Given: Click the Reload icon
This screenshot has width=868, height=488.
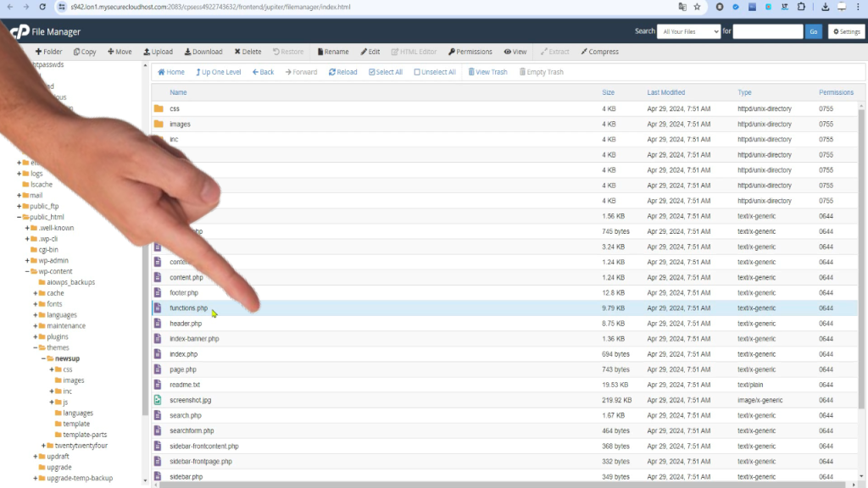Looking at the screenshot, I should [342, 72].
